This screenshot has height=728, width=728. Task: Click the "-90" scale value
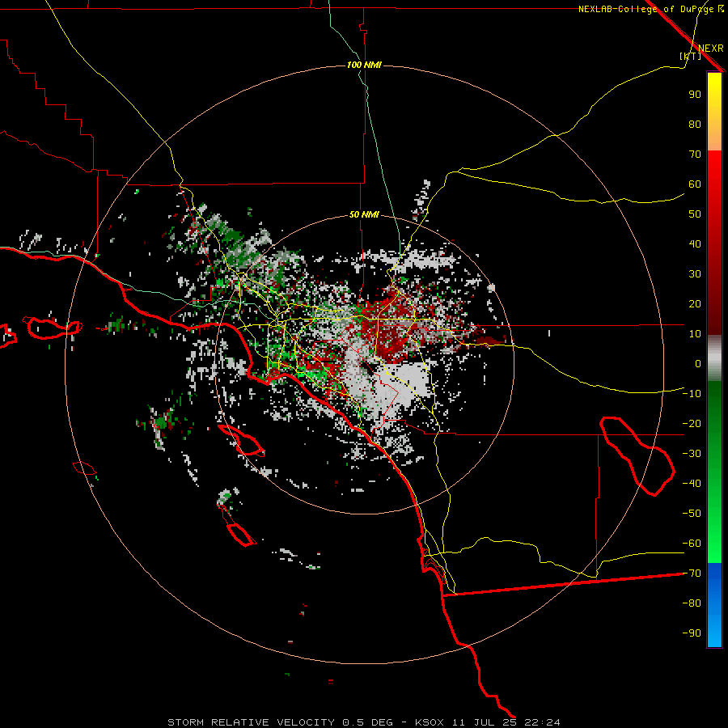pyautogui.click(x=692, y=633)
